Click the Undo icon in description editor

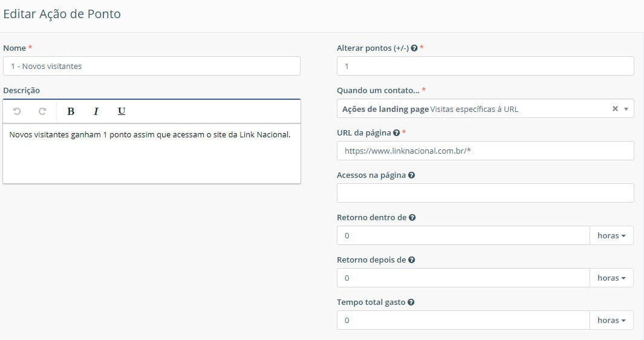point(17,111)
